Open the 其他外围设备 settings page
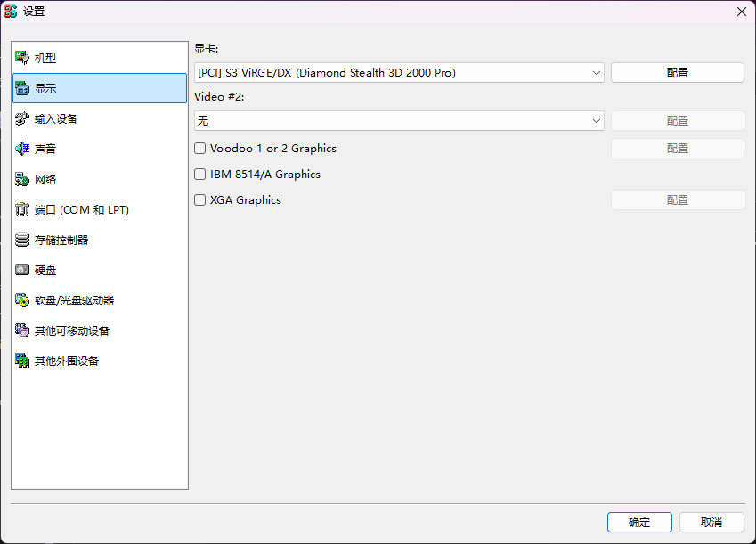The height and width of the screenshot is (544, 756). coord(66,361)
